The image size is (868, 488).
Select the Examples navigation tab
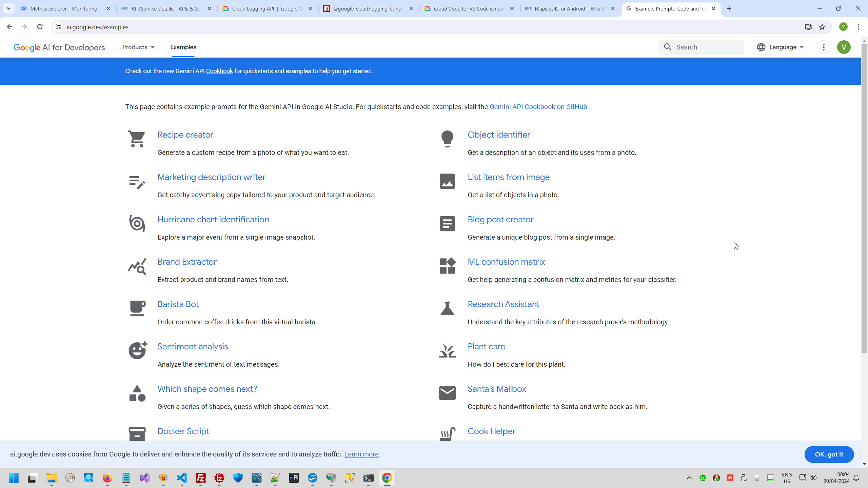[x=183, y=47]
